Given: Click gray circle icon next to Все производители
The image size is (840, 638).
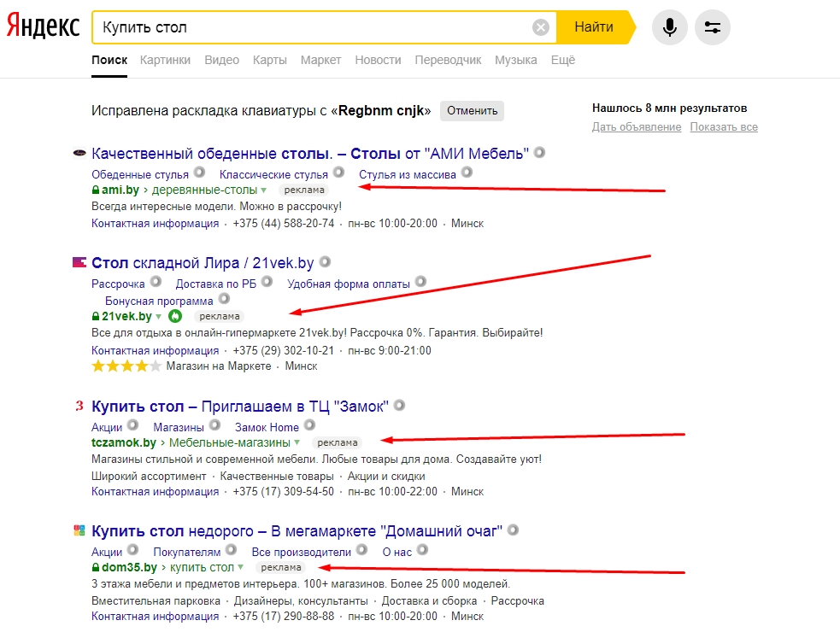Looking at the screenshot, I should [x=361, y=550].
